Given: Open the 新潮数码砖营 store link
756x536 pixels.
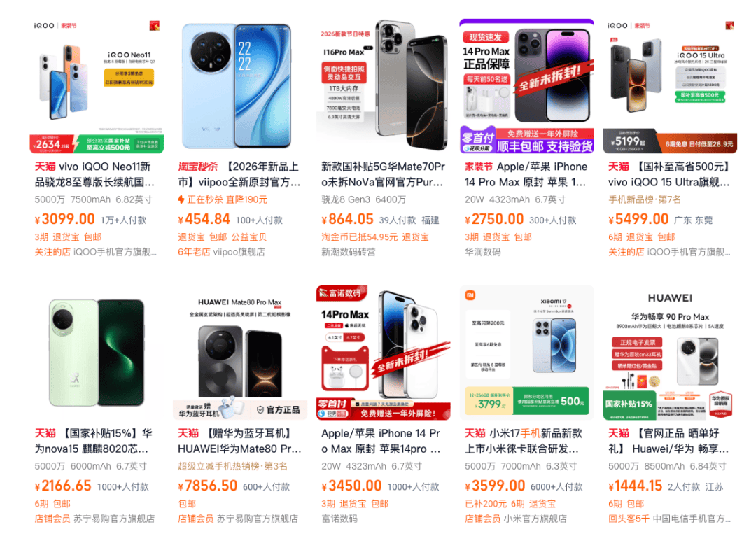Looking at the screenshot, I should point(348,252).
